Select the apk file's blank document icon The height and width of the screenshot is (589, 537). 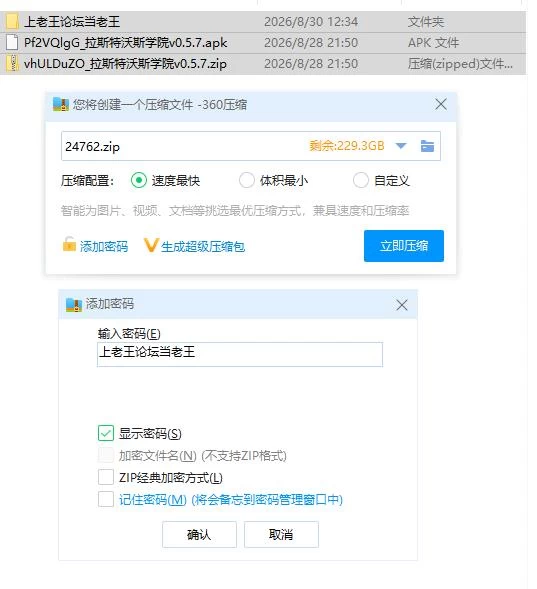pos(12,42)
